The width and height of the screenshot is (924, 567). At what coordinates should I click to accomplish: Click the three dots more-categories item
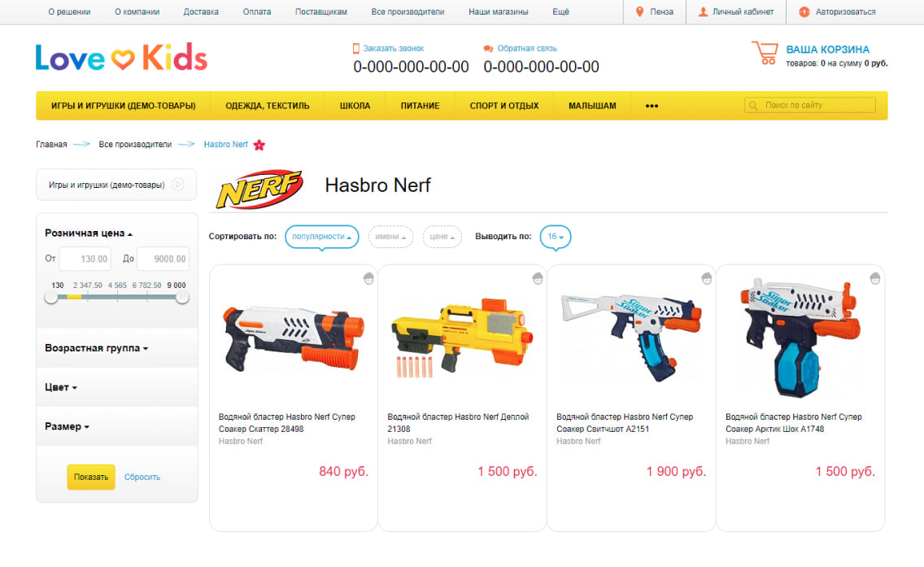click(x=652, y=106)
